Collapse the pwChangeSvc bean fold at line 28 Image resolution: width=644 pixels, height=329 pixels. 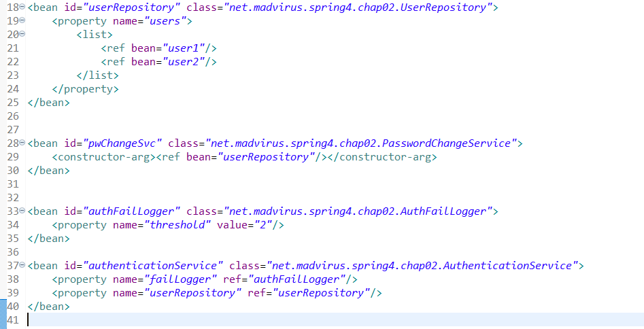pos(22,143)
